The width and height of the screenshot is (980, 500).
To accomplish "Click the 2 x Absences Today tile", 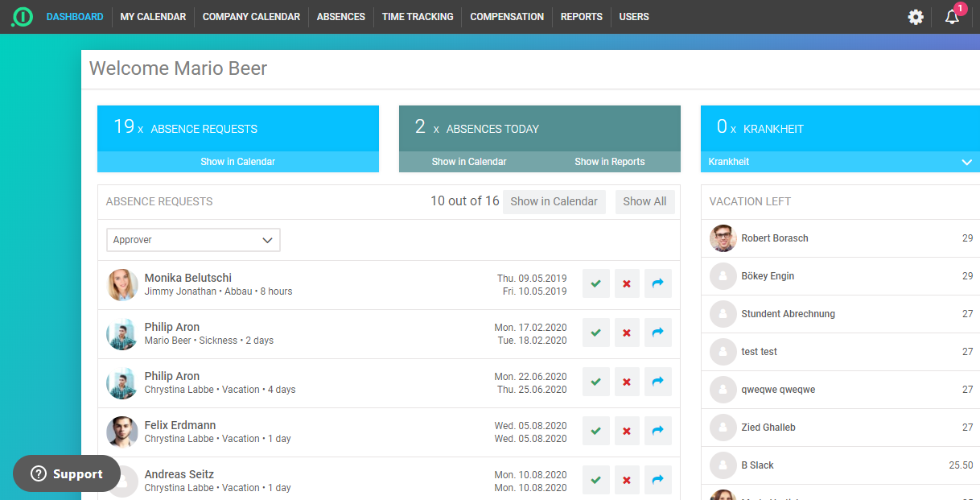I will [x=540, y=129].
